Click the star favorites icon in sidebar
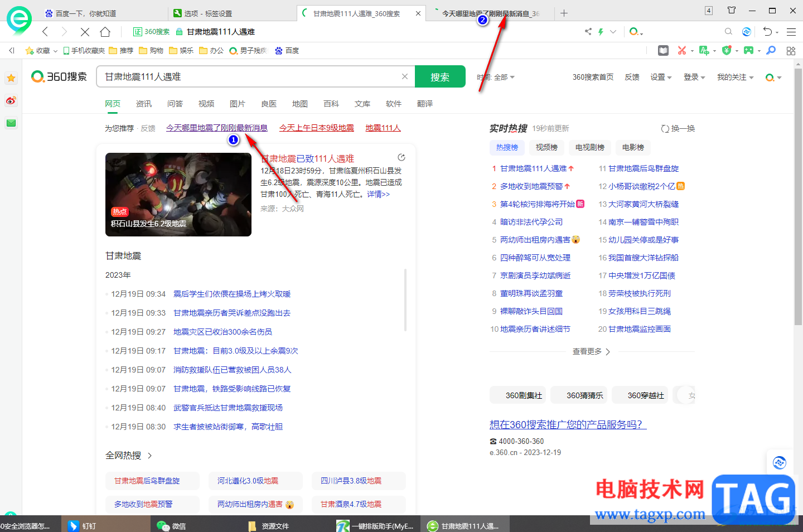This screenshot has width=803, height=532. click(11, 78)
